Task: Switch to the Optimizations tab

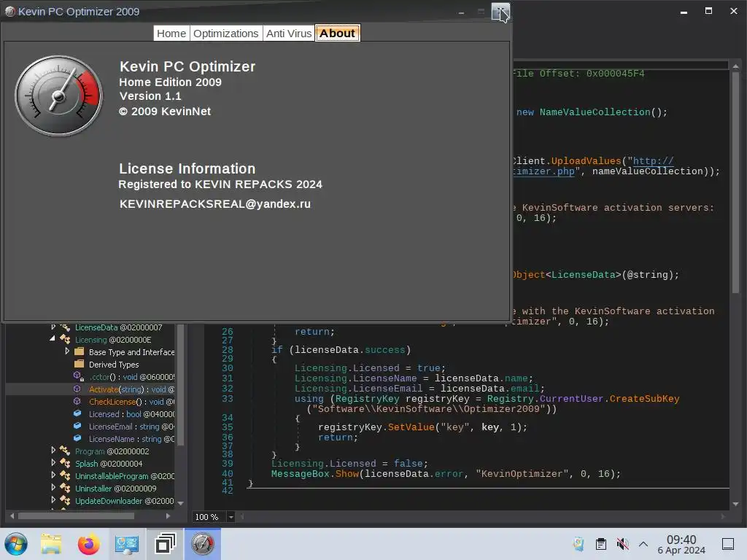Action: (226, 34)
